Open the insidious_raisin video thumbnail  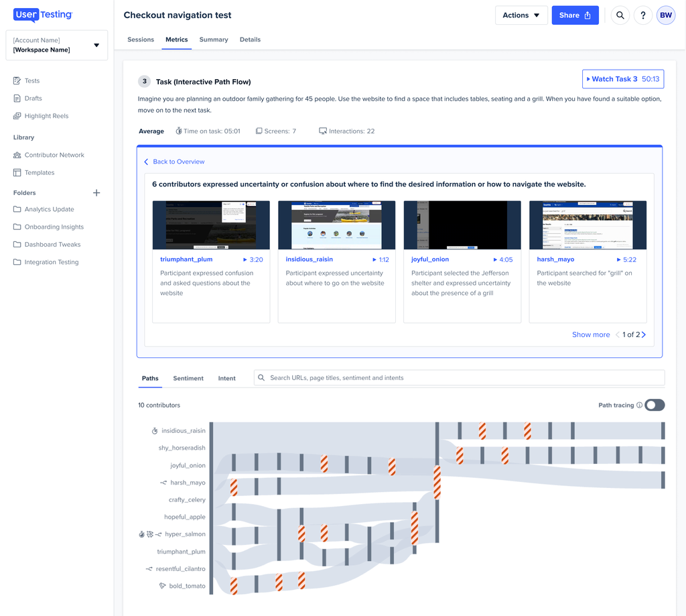tap(336, 225)
